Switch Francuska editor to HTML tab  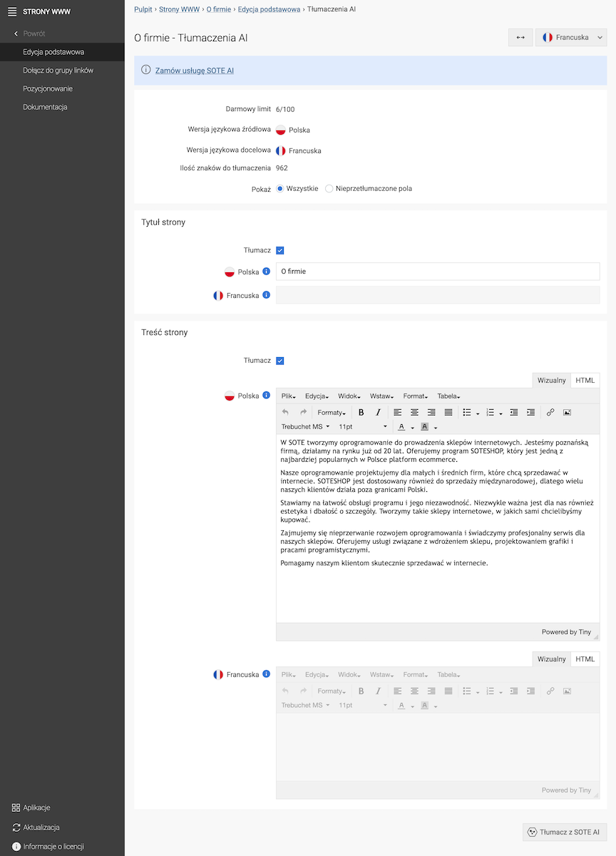pyautogui.click(x=585, y=659)
